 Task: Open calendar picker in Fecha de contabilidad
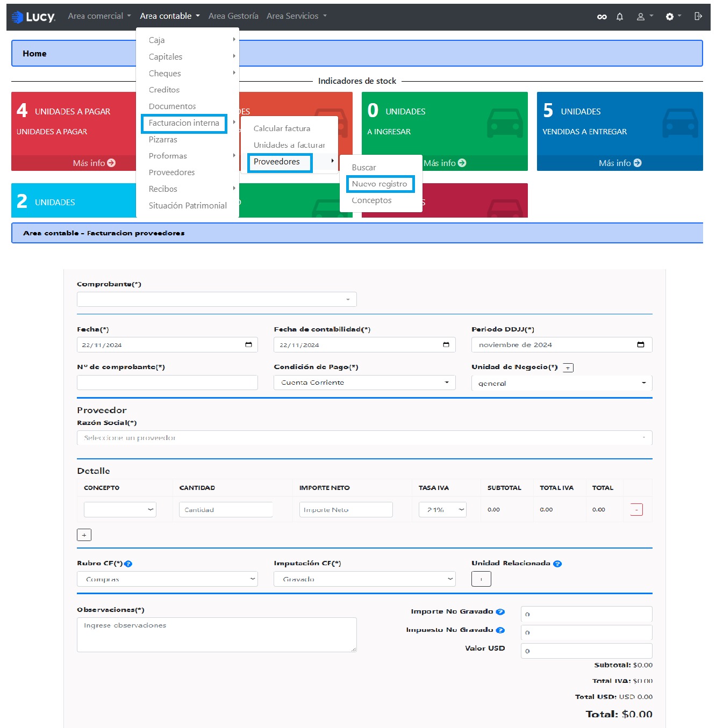pos(446,344)
